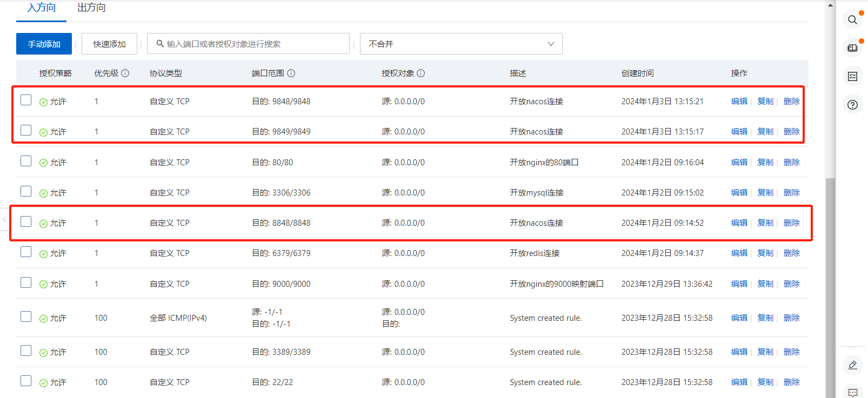Edit the 3306/3306 mysql rule
The image size is (868, 398).
(739, 193)
